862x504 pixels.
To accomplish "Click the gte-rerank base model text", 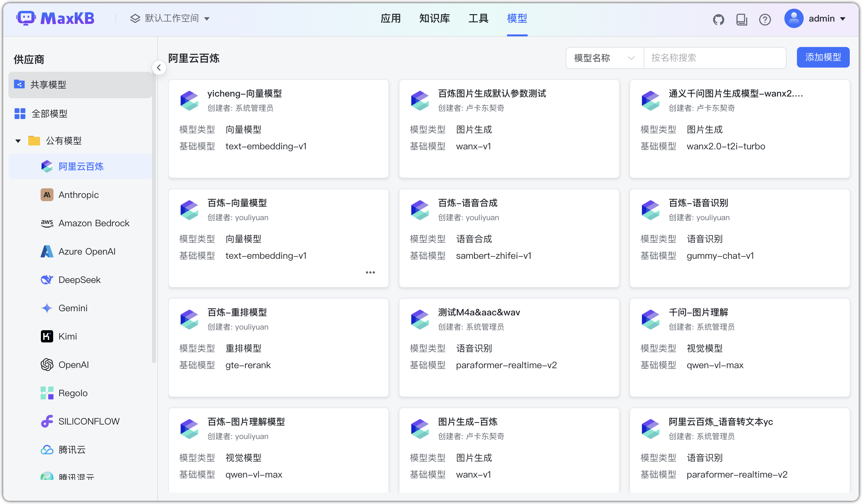I will pos(248,365).
